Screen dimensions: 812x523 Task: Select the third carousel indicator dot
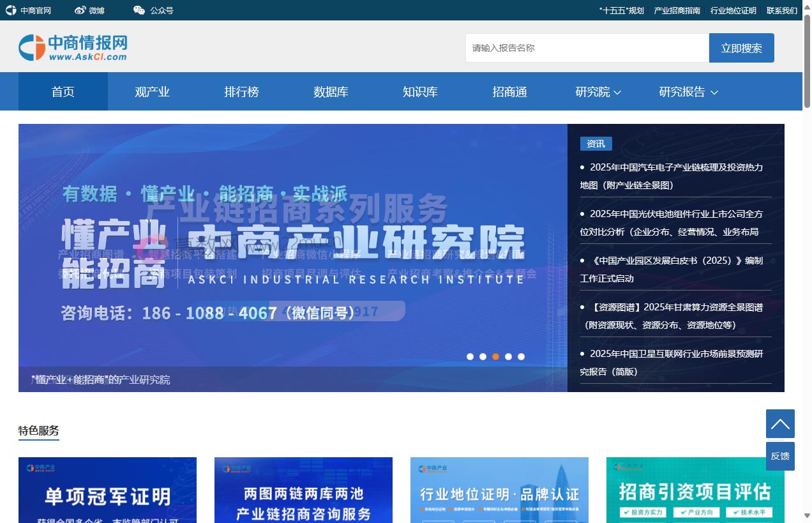pyautogui.click(x=496, y=357)
